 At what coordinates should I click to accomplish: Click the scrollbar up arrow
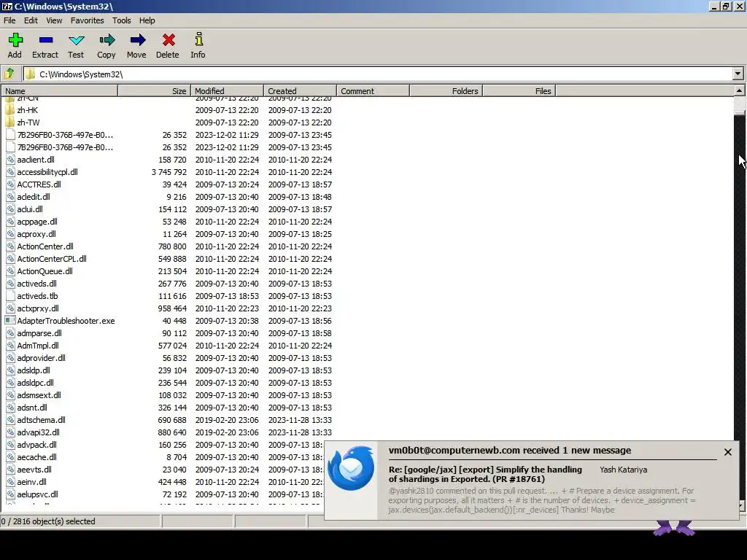tap(739, 90)
